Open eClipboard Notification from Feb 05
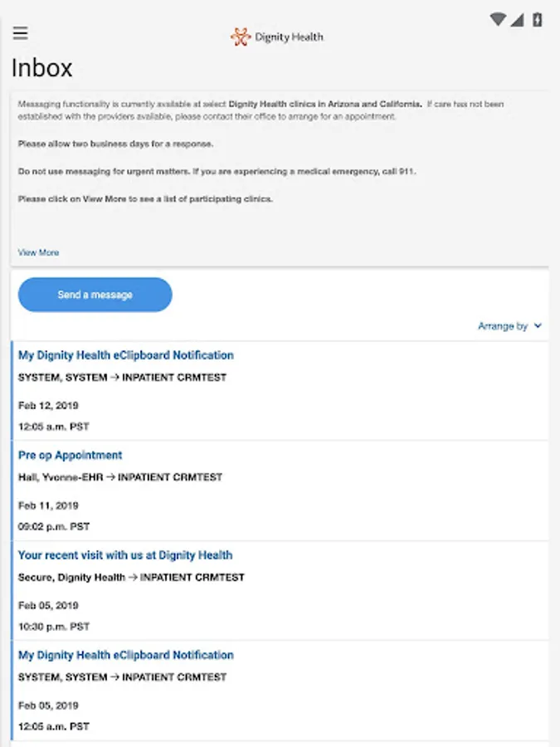The width and height of the screenshot is (560, 747). click(125, 655)
